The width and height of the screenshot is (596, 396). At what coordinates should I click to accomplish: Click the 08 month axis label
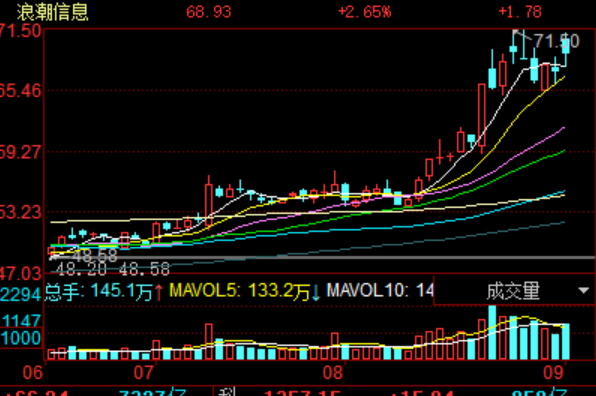[x=333, y=373]
